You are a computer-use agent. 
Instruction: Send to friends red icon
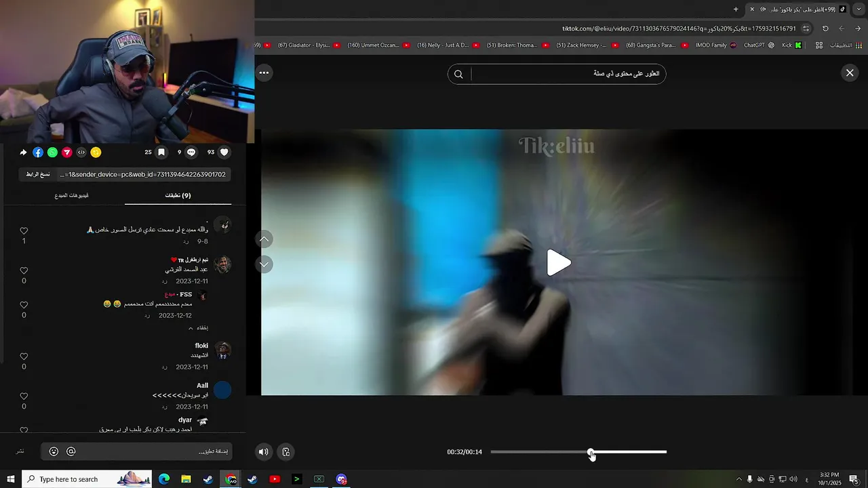point(66,152)
